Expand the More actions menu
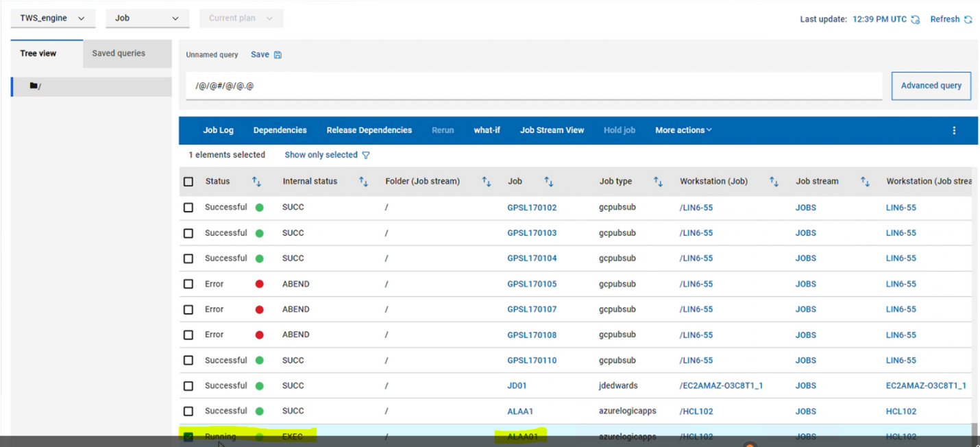The image size is (980, 447). 683,130
